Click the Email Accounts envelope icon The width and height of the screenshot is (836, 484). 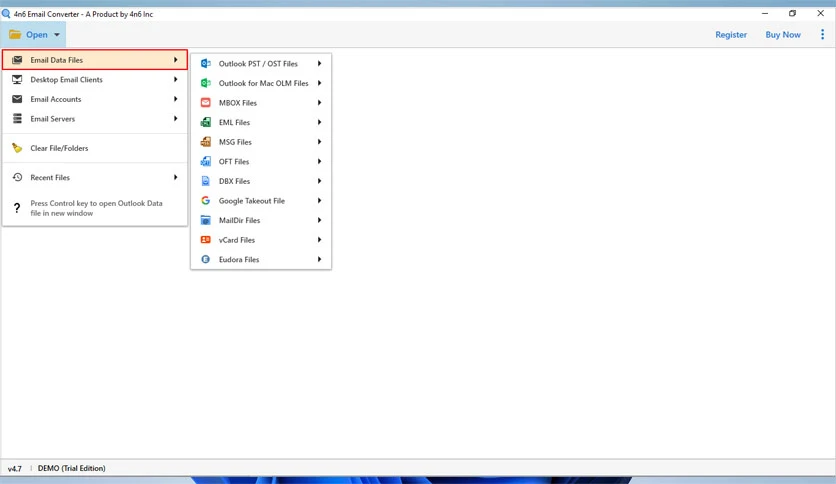17,99
